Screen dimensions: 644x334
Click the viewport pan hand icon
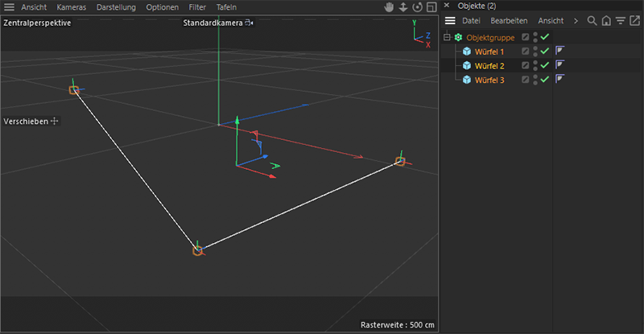click(389, 7)
